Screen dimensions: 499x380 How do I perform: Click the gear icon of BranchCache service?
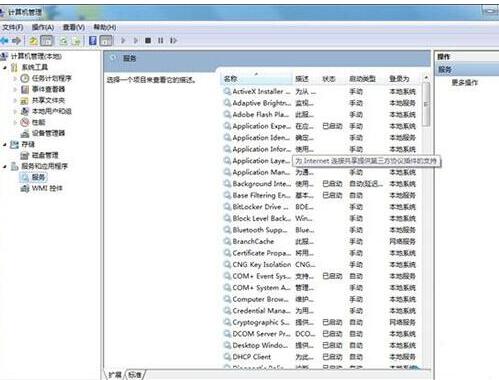click(x=227, y=241)
